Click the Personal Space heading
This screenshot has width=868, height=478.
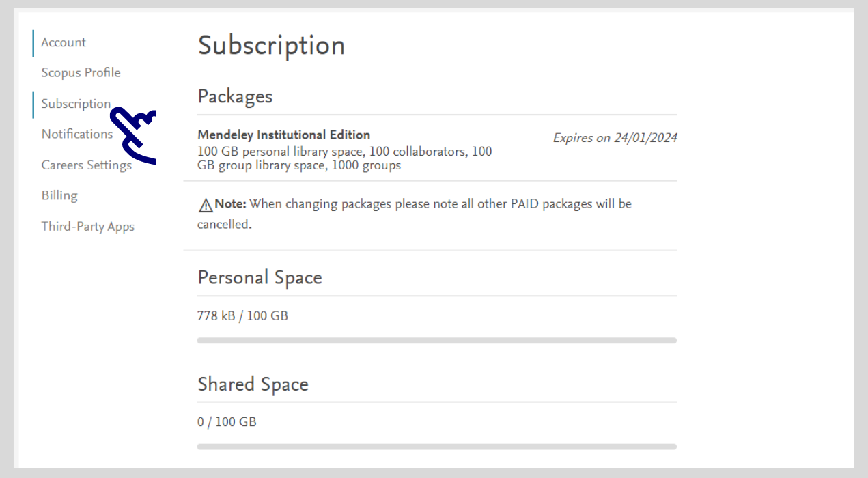click(260, 278)
